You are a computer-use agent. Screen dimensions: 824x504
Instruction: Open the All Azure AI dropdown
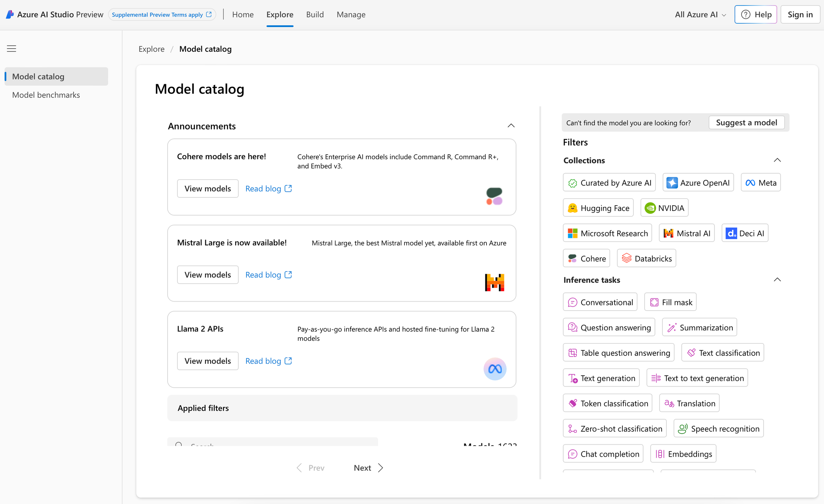pyautogui.click(x=699, y=14)
